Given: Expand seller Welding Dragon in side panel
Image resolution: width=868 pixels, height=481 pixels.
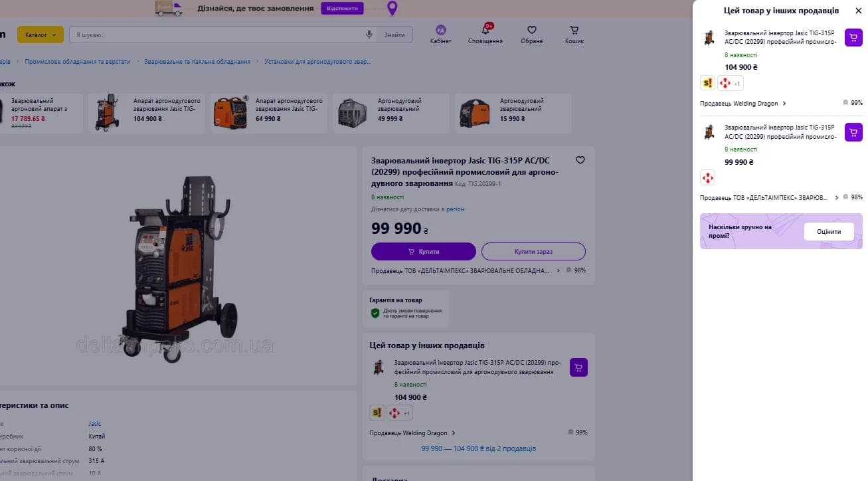Looking at the screenshot, I should [x=743, y=104].
